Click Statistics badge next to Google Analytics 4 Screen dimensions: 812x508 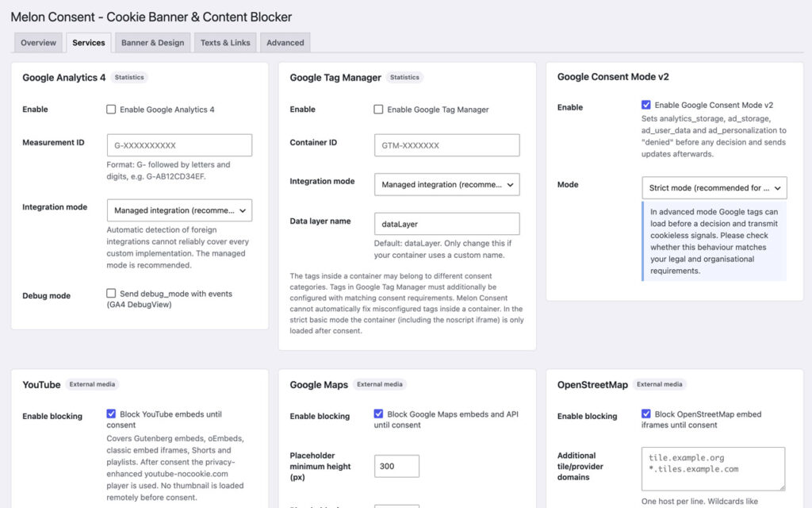click(x=129, y=77)
